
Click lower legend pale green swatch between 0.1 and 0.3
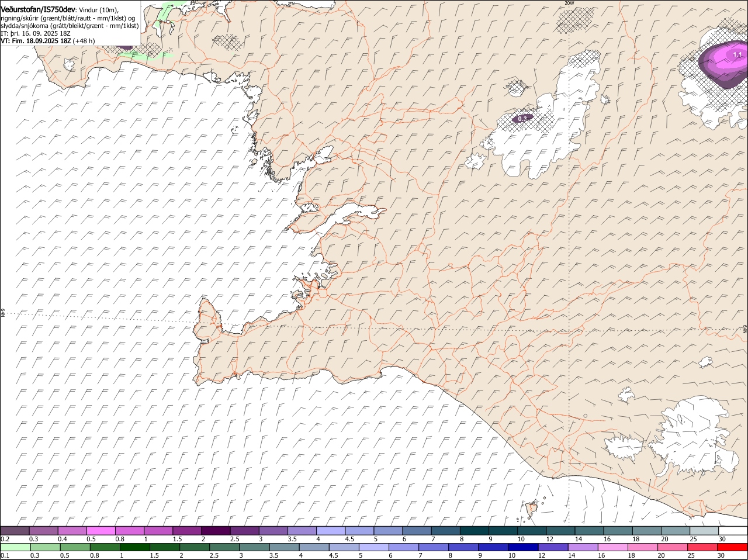coord(16,547)
